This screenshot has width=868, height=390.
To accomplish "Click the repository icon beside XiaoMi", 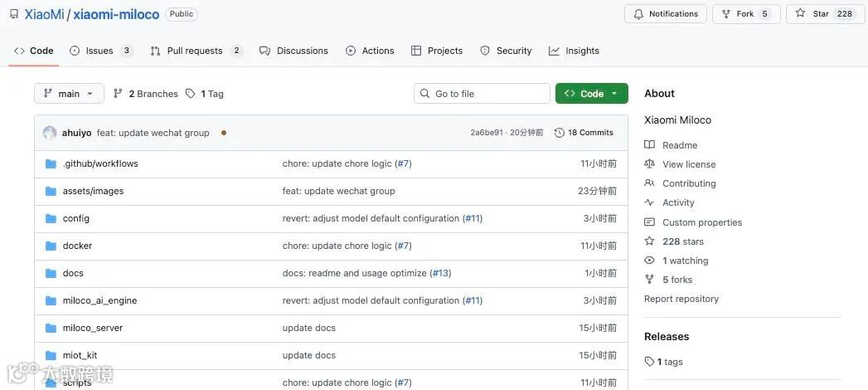I will pos(14,14).
